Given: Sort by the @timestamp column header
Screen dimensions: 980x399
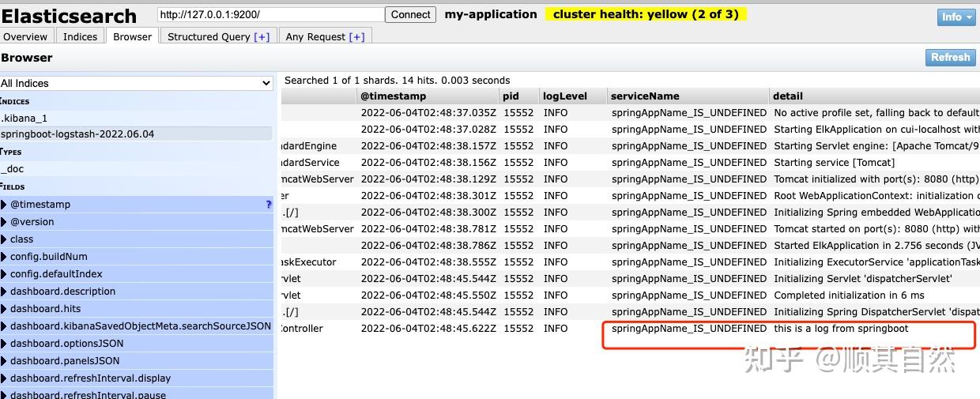Looking at the screenshot, I should click(x=428, y=96).
